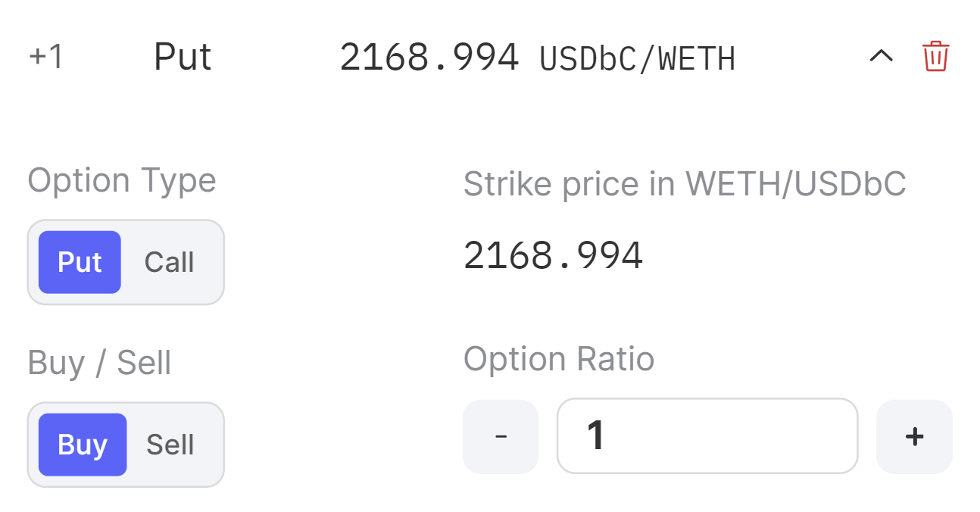Viewport: 980px width, 512px height.
Task: Click the strike price value below the label
Action: [x=553, y=256]
